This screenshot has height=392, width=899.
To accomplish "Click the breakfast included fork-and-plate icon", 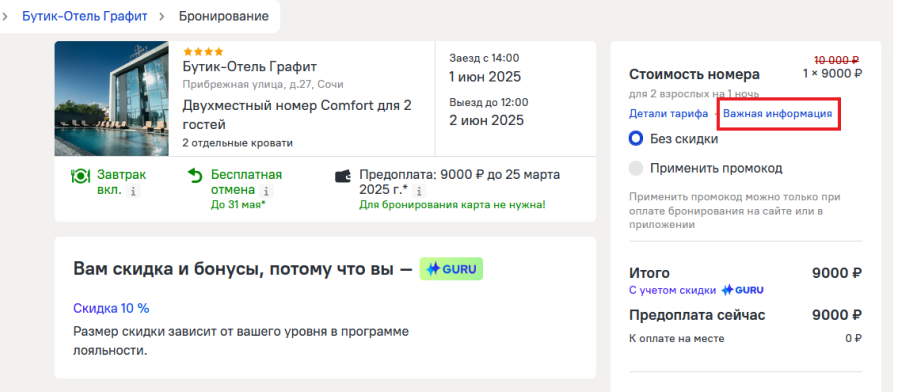I will click(80, 175).
